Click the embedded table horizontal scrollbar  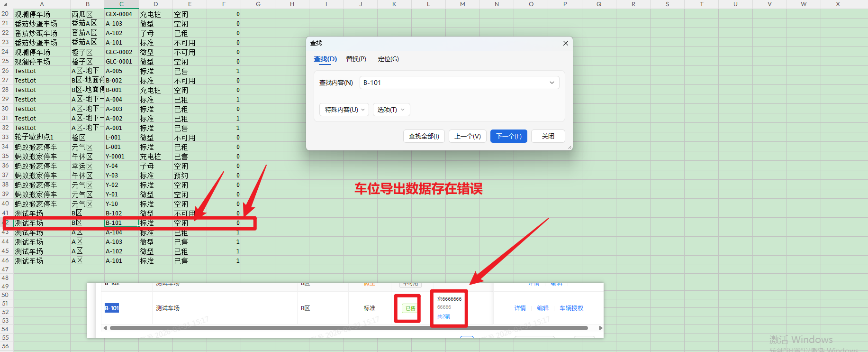tap(349, 328)
